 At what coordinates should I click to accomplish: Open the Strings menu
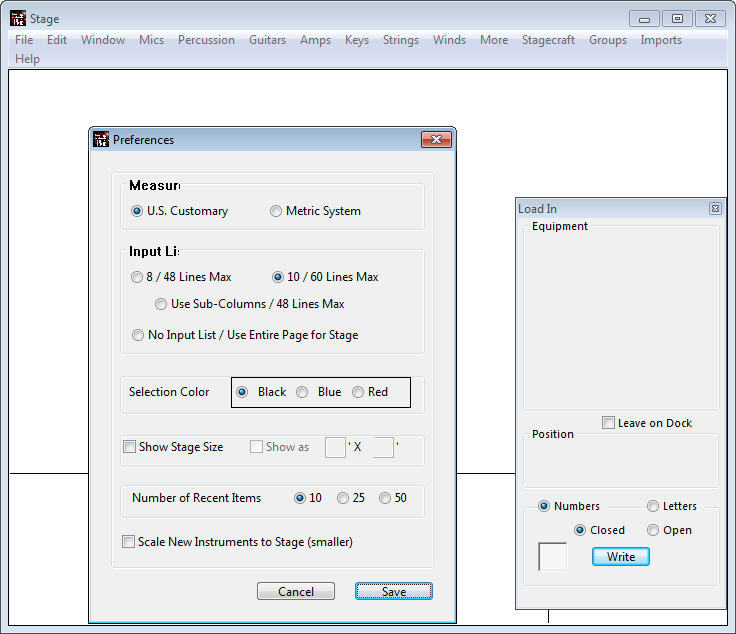coord(401,40)
